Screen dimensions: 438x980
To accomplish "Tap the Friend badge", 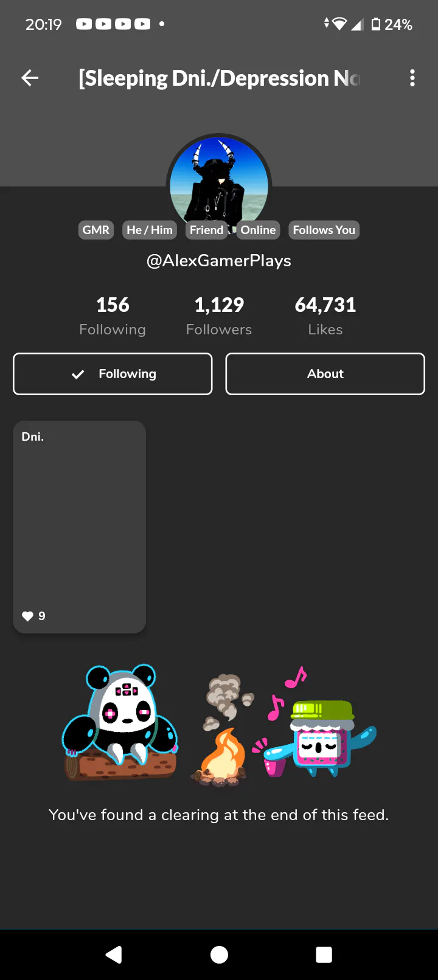I will tap(206, 230).
